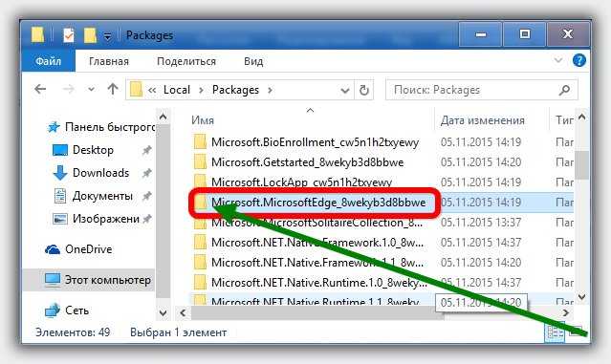
Task: Select the Microsoft.MicrosoftEdge_8wekyb3d8bbwe folder
Action: 318,203
